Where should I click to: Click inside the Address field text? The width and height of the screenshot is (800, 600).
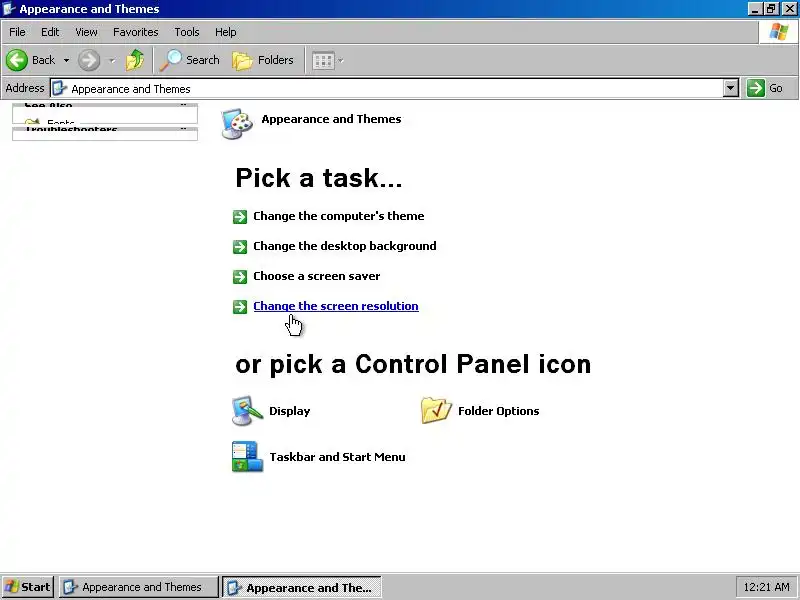[131, 89]
